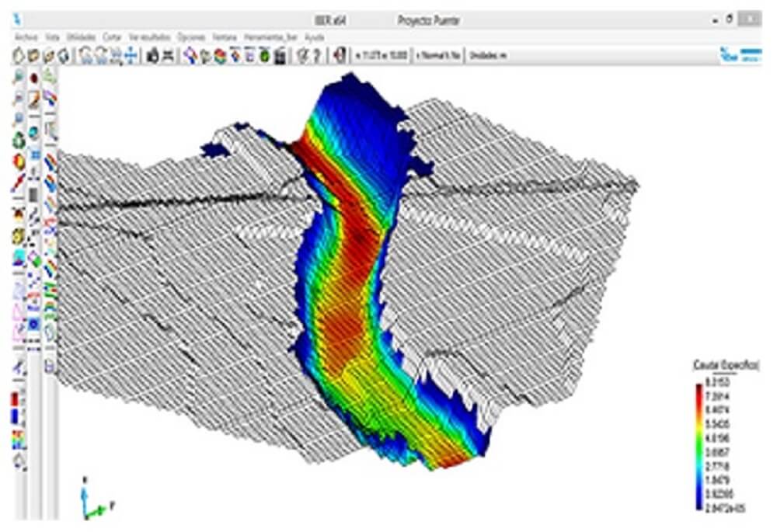Click the blue rectangle icon in left toolbar
The image size is (777, 532).
(16, 416)
